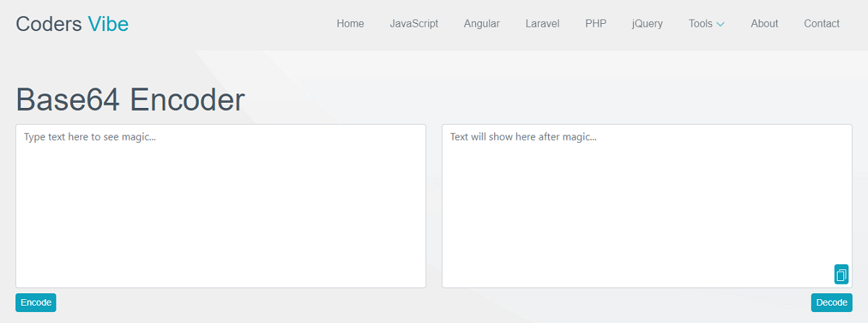Focus the right output text area
This screenshot has width=868, height=323.
pos(637,210)
